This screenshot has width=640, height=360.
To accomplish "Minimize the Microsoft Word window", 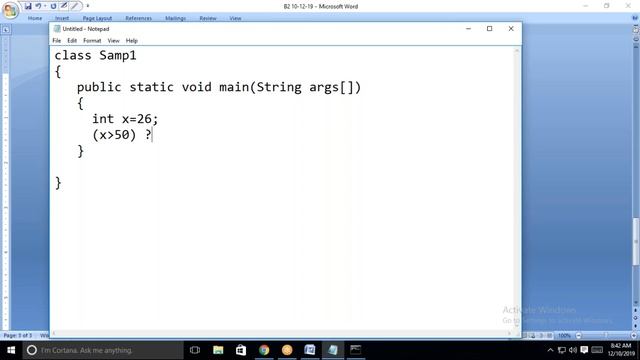I will (x=586, y=6).
